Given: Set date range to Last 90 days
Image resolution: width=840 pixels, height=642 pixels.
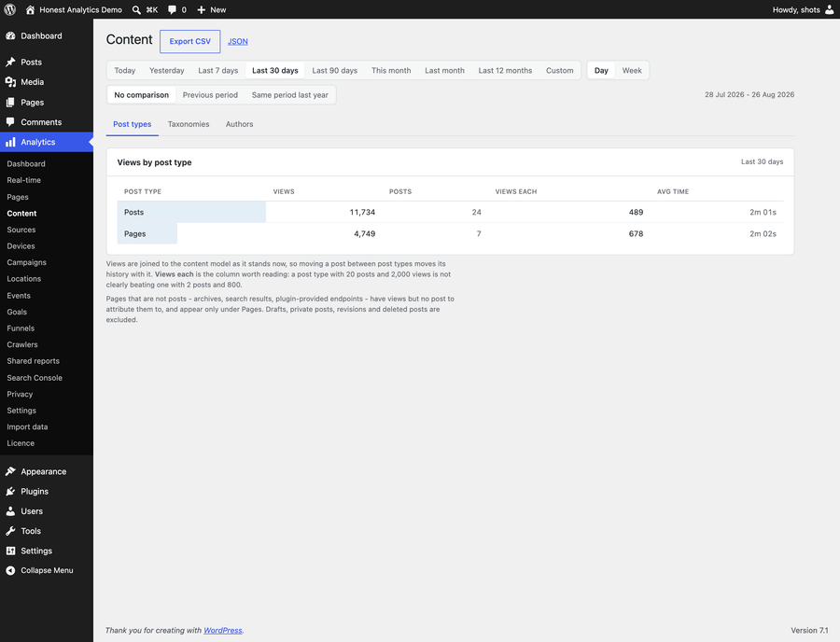Looking at the screenshot, I should 335,70.
